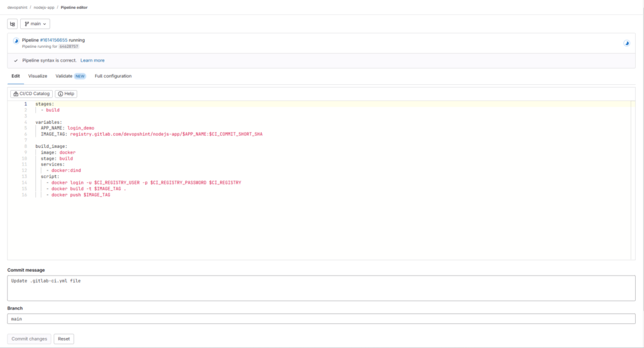Select the Edit tab
The height and width of the screenshot is (348, 644).
pos(16,76)
